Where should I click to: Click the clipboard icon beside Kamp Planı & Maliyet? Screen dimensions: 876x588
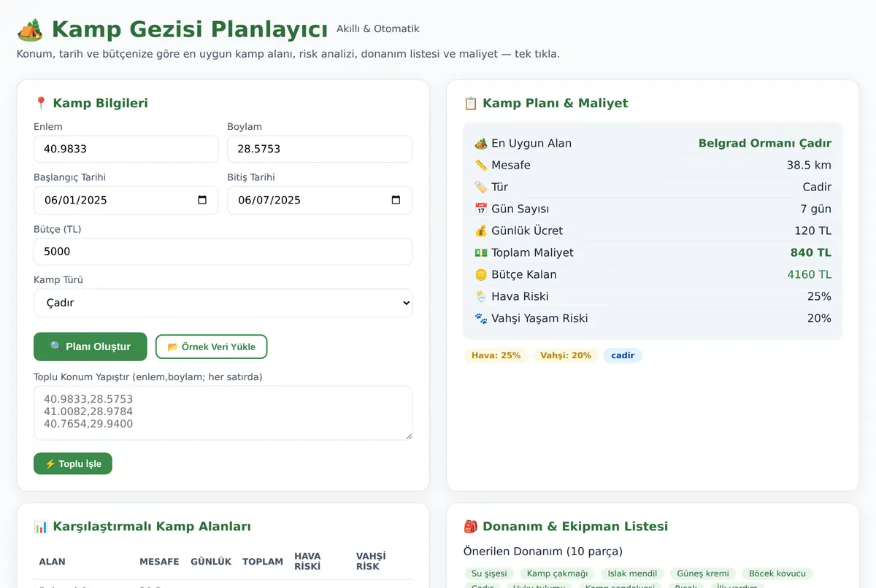pos(471,103)
